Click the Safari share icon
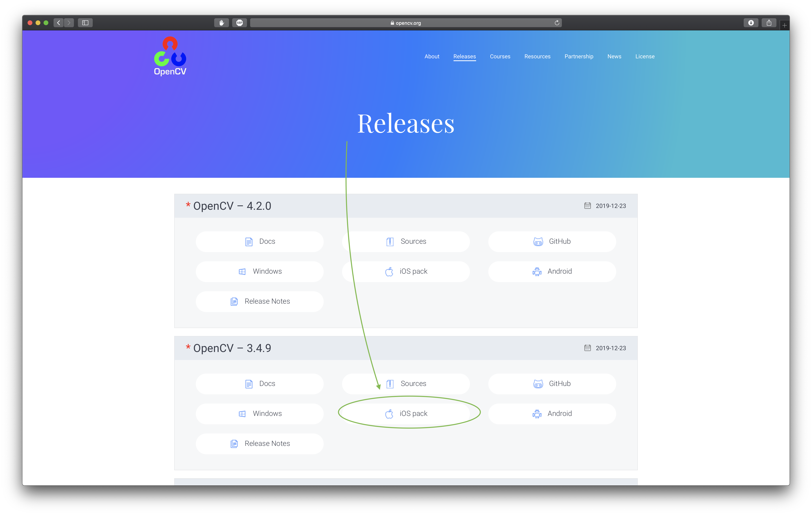 pos(769,23)
